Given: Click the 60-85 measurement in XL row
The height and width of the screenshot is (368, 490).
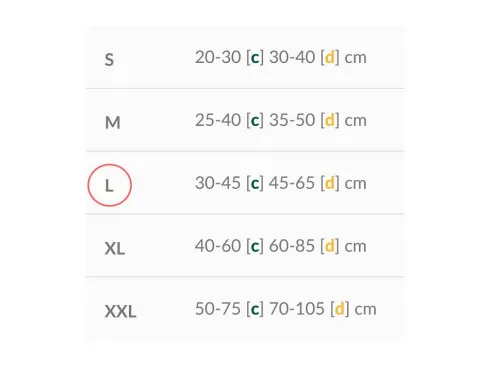Looking at the screenshot, I should (x=292, y=246).
